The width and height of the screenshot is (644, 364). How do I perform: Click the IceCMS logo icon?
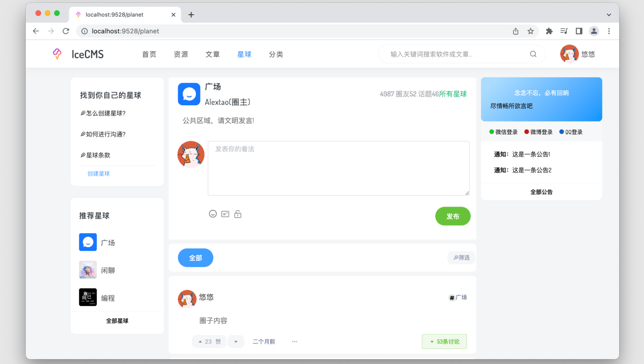pyautogui.click(x=57, y=53)
